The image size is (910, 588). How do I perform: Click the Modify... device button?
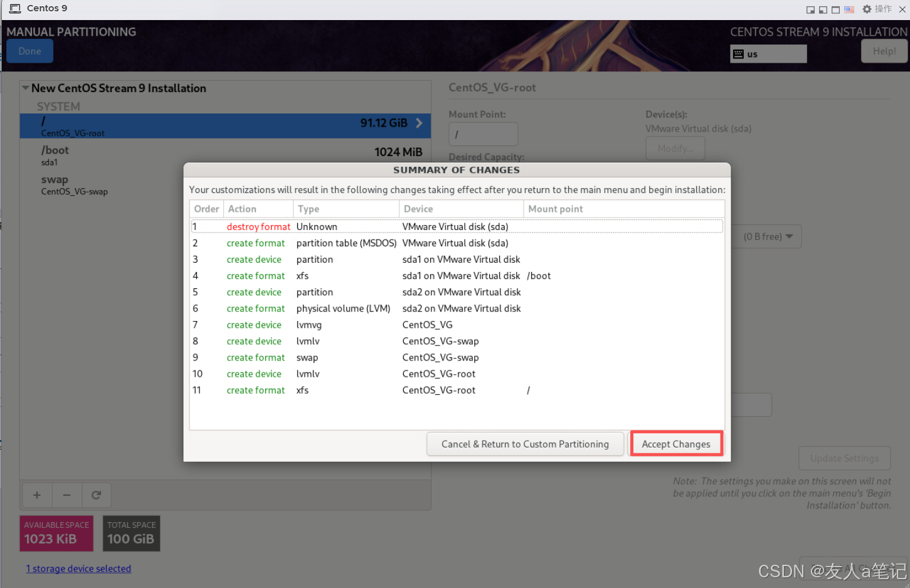[675, 149]
